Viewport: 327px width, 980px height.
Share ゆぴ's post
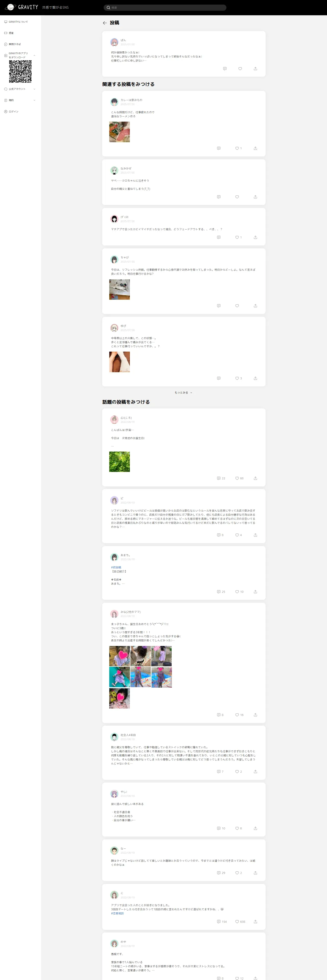point(255,379)
